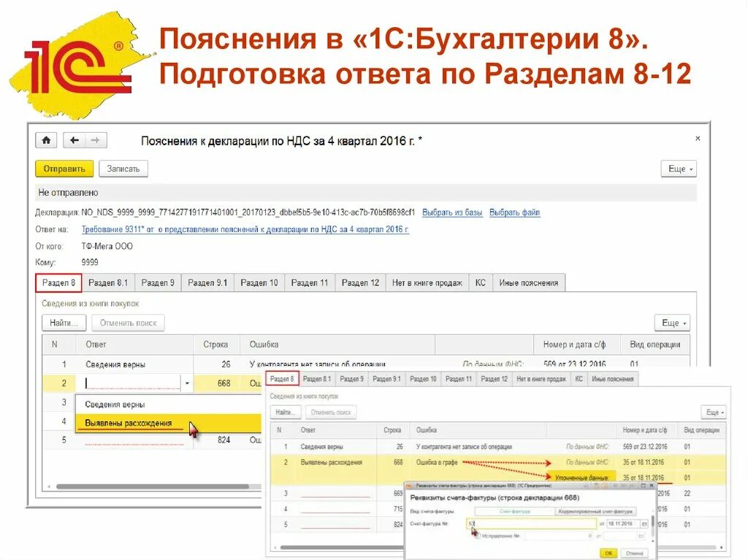Follow the Выбрать из базы link
The width and height of the screenshot is (748, 560).
coord(451,212)
